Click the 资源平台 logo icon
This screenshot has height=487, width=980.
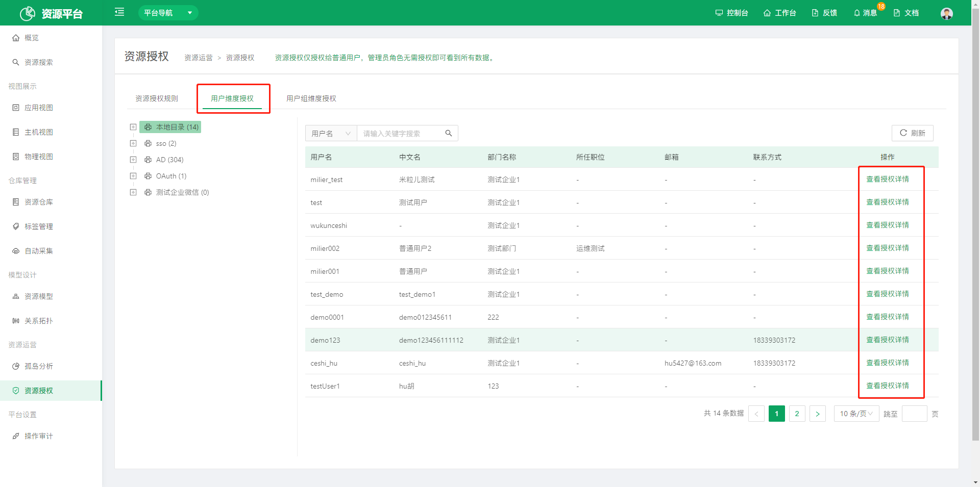pyautogui.click(x=28, y=13)
